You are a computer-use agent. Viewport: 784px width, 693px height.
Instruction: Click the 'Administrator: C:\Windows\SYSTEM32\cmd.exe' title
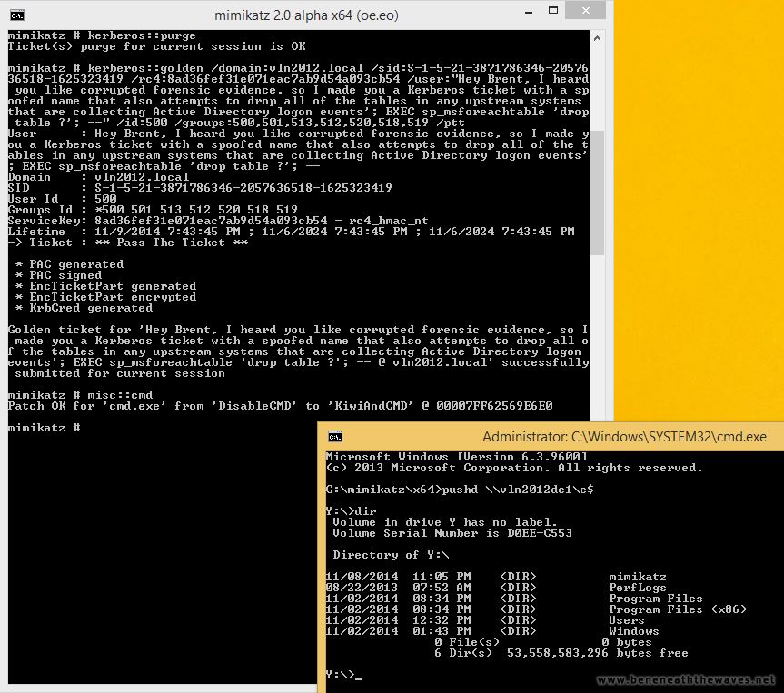[x=624, y=437]
